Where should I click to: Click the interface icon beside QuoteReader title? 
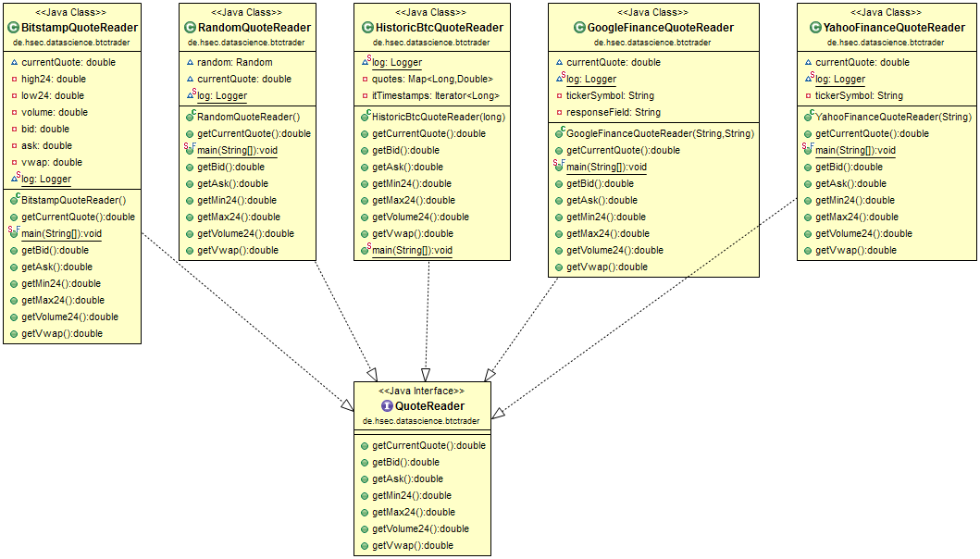(x=387, y=405)
